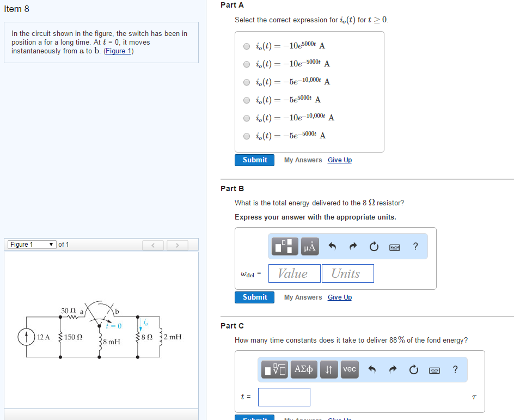The image size is (514, 420).
Task: Click My Answers text under Part A
Action: [x=303, y=160]
